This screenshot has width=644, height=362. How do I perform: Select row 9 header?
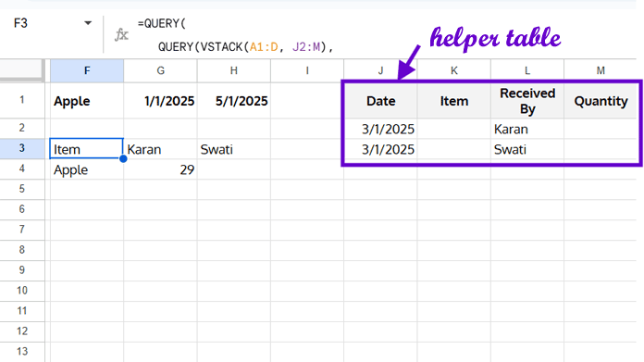22,270
